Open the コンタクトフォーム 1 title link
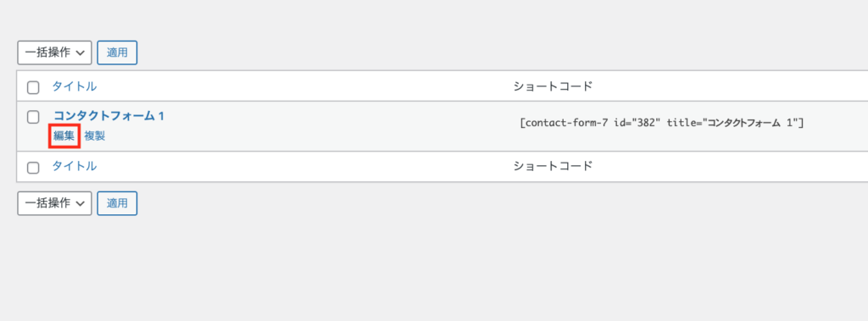 coord(109,116)
